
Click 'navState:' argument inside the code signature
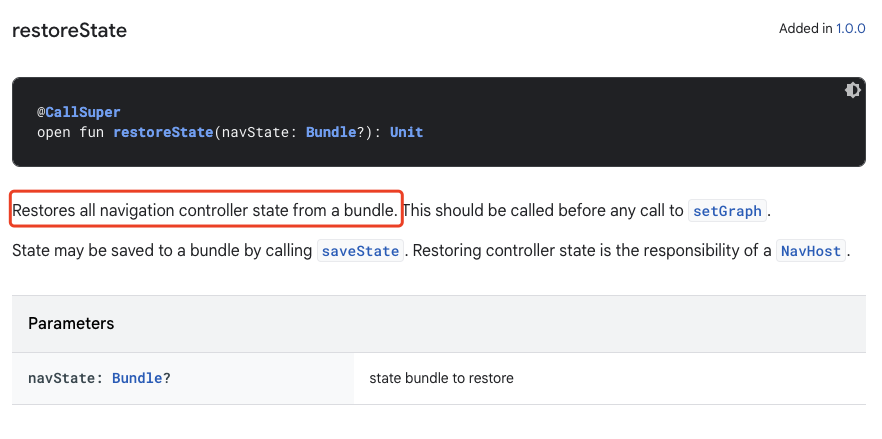[259, 133]
